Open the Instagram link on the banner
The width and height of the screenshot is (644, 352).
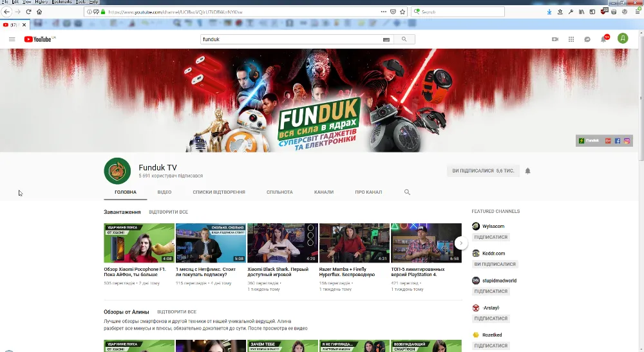click(627, 141)
